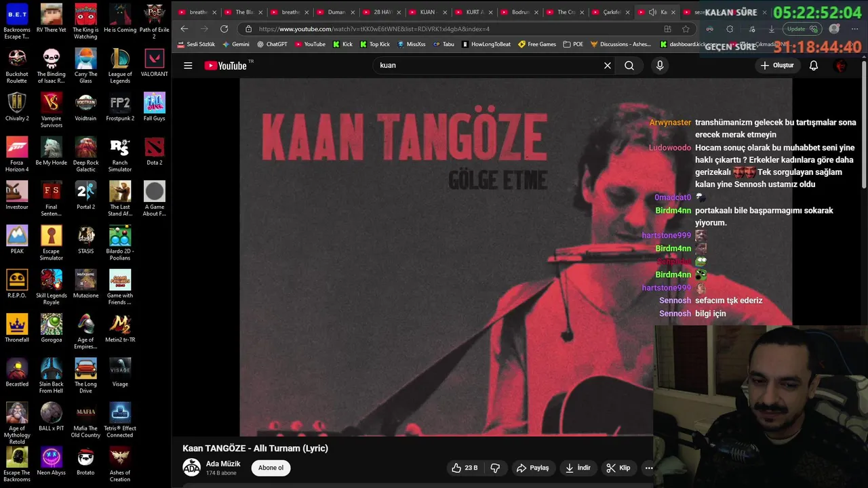Screen dimensions: 868x488
Task: Close the KURT A browser tab
Action: 491,12
